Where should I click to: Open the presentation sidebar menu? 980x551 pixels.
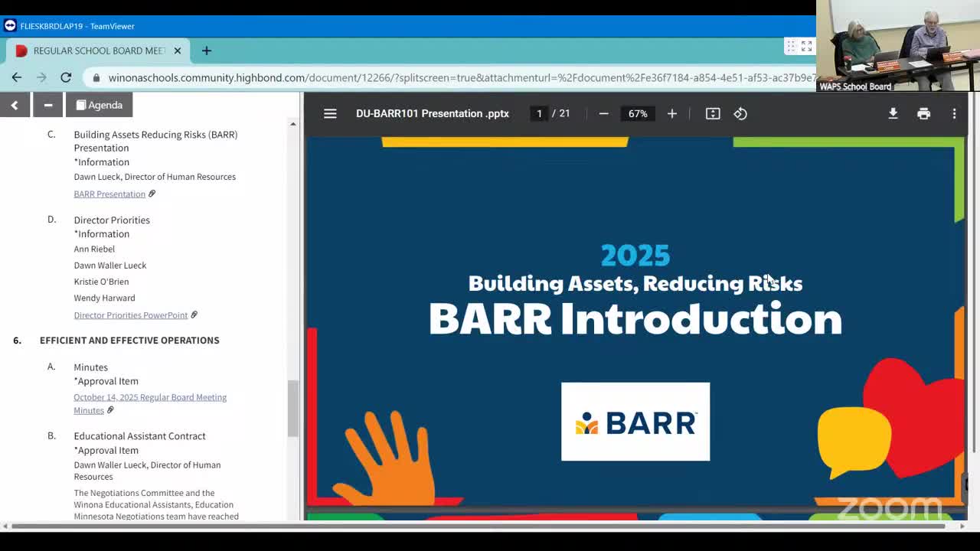point(329,113)
